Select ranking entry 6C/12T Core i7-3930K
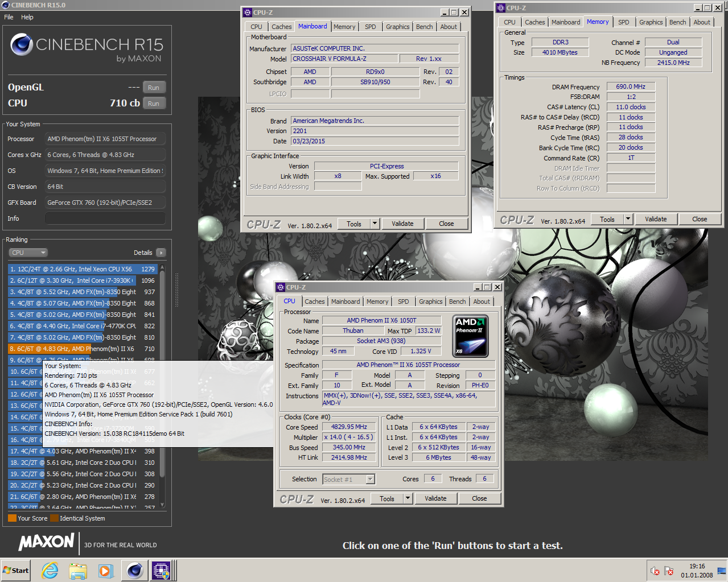728x582 pixels. (83, 280)
